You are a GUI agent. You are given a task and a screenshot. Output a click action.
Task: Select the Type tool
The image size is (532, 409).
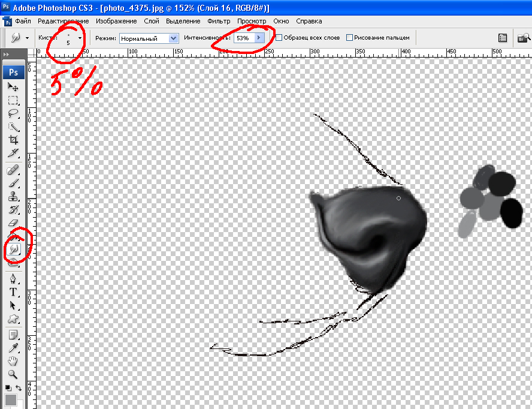point(13,292)
